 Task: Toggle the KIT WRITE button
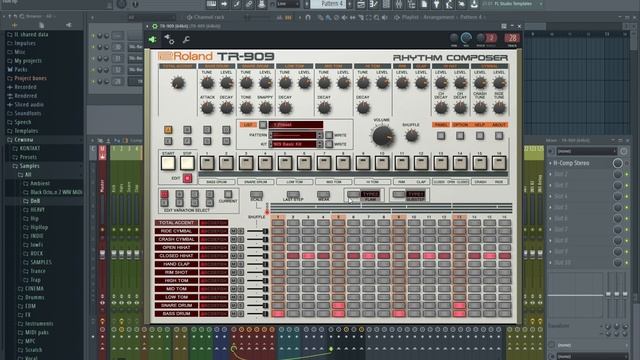pyautogui.click(x=329, y=144)
